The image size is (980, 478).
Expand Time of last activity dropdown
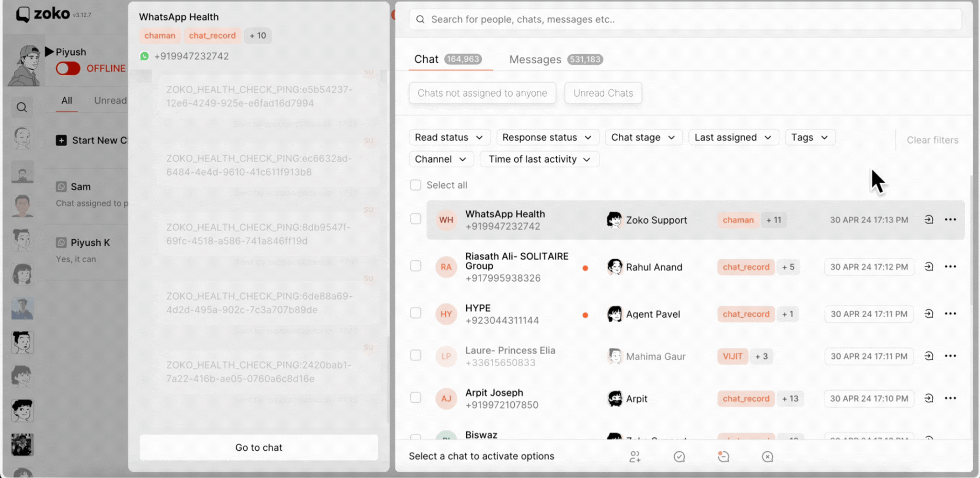539,159
